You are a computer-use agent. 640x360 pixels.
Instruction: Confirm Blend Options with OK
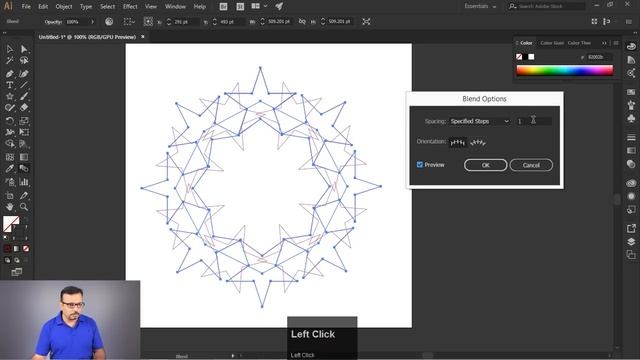[485, 165]
